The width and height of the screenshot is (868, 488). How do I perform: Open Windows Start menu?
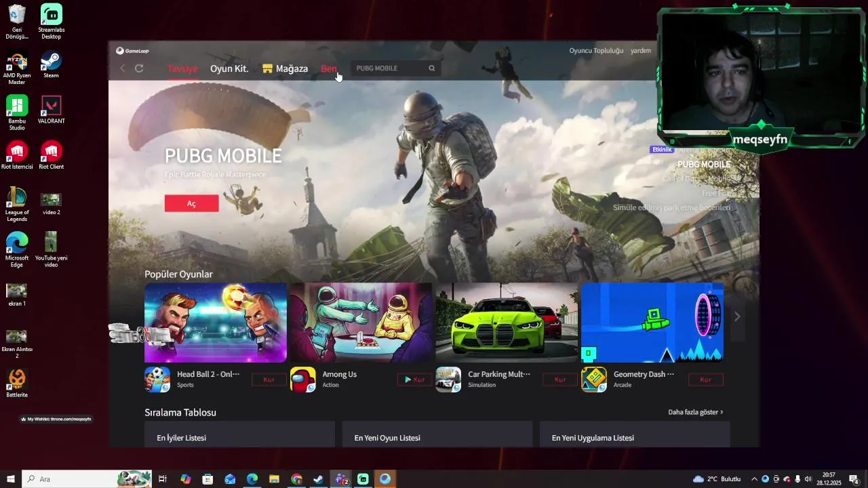pos(11,479)
